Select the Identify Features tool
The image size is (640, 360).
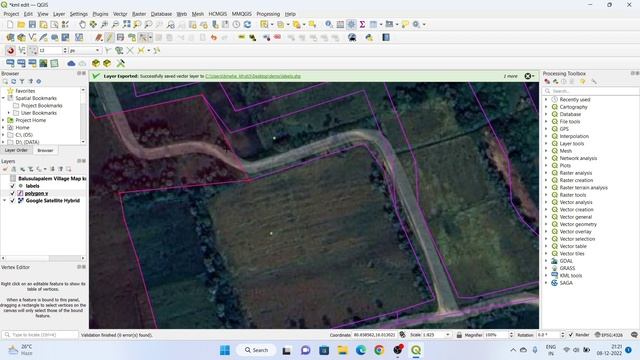click(329, 24)
